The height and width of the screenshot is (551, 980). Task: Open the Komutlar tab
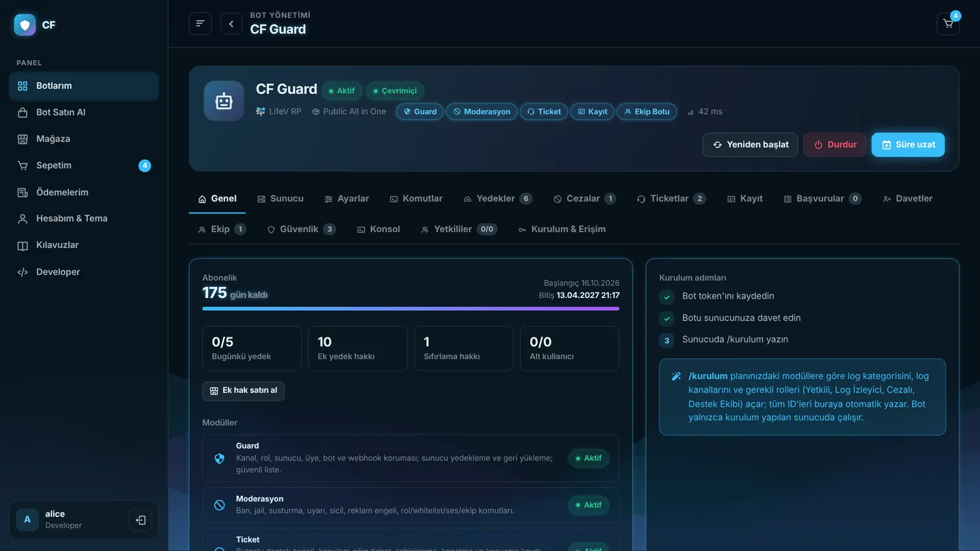tap(416, 199)
